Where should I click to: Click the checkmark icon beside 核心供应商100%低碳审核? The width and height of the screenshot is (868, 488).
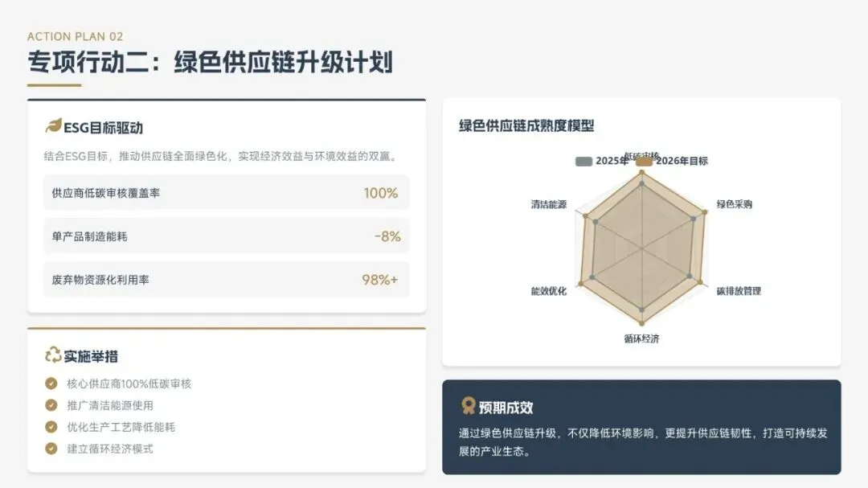(x=51, y=383)
